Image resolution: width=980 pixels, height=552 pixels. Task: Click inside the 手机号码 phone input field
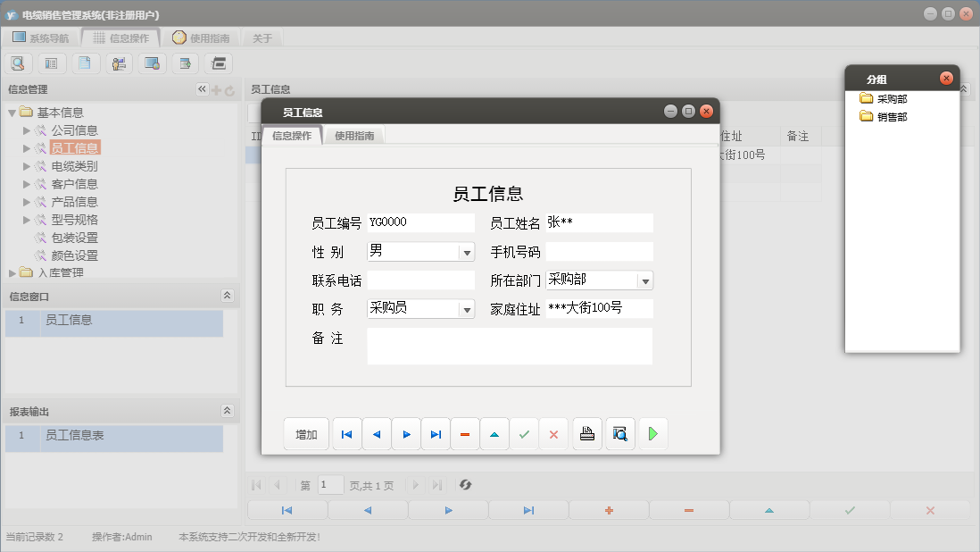pyautogui.click(x=598, y=251)
